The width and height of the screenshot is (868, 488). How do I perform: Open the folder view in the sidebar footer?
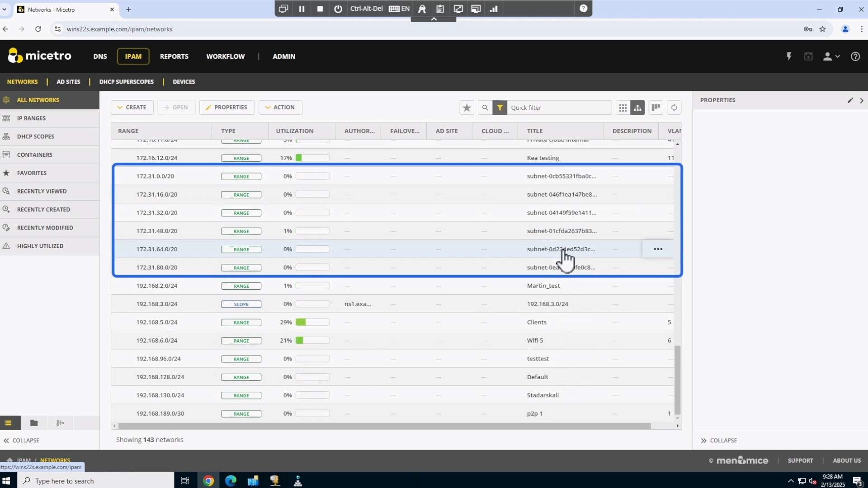[x=33, y=423]
